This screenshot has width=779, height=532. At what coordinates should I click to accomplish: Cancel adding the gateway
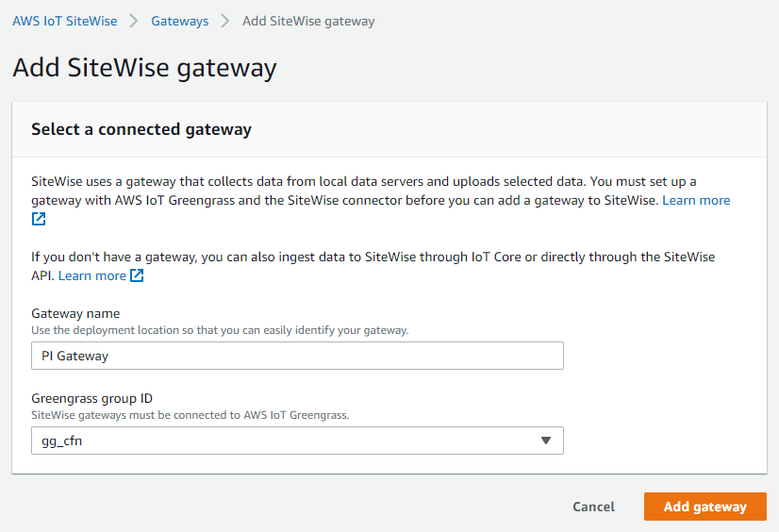593,507
